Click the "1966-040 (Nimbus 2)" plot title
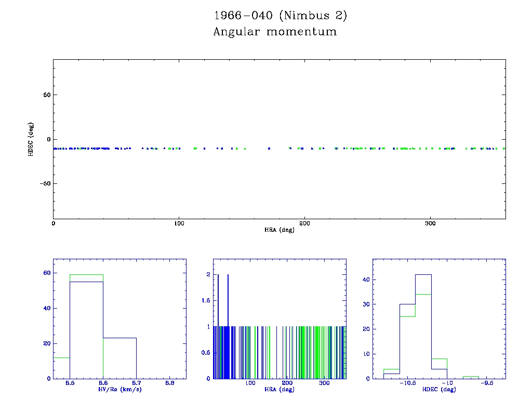The width and height of the screenshot is (532, 399). pyautogui.click(x=281, y=16)
